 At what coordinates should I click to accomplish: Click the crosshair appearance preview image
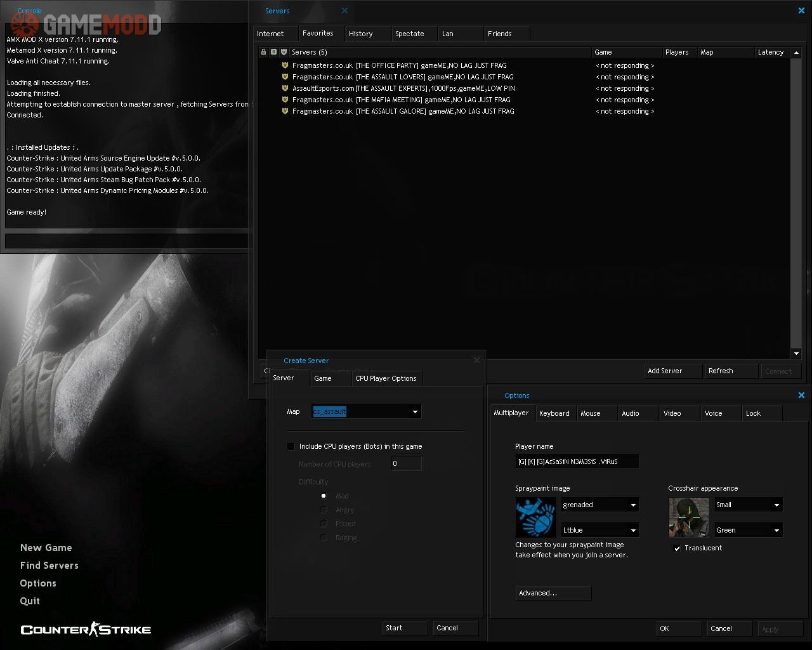pos(688,517)
